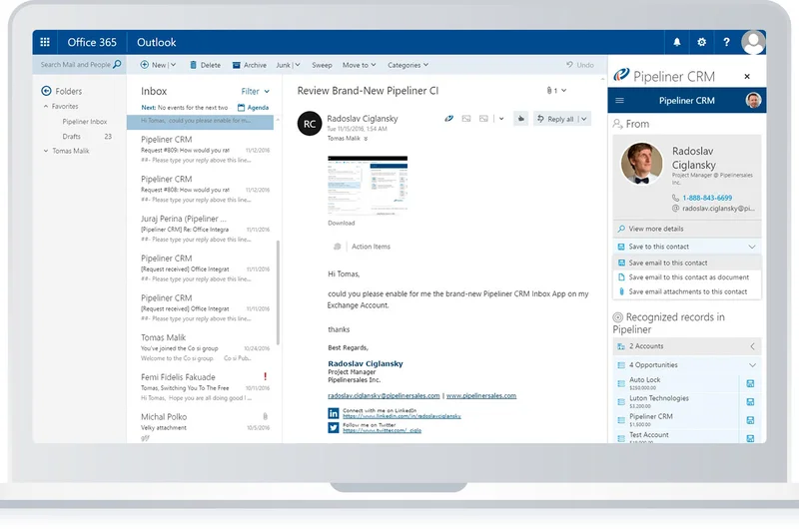This screenshot has width=799, height=532.
Task: Open www.pipelinersales.com link
Action: pos(481,395)
